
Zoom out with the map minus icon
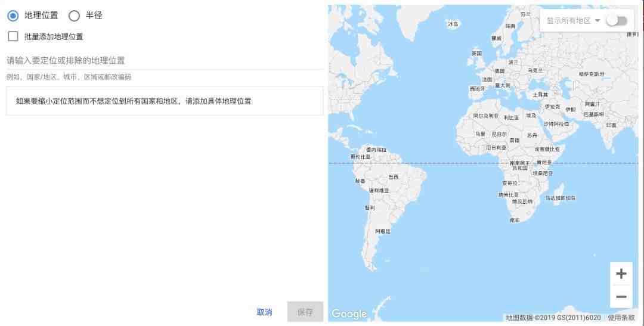pos(621,296)
